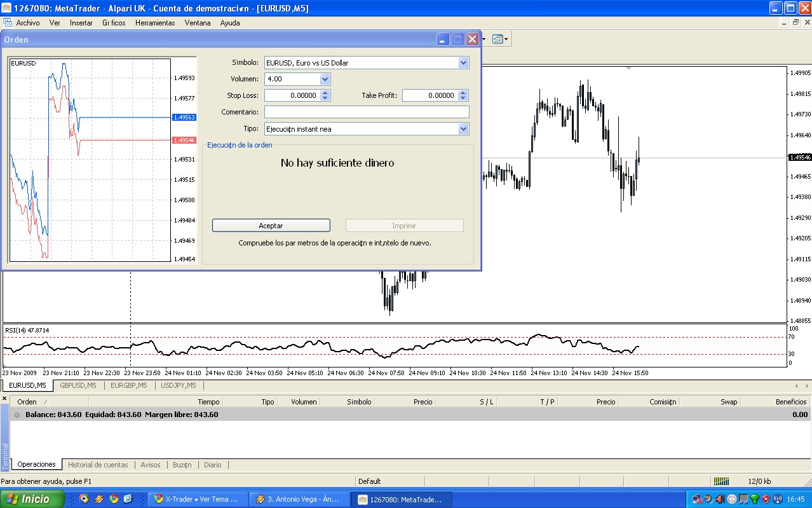Expand the templates icon dropdown arrow
Viewport: 812px width, 508px height.
pyautogui.click(x=506, y=39)
